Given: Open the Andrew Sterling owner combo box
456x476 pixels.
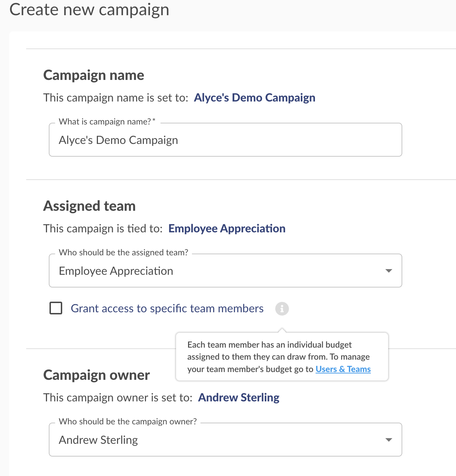Looking at the screenshot, I should coord(226,440).
